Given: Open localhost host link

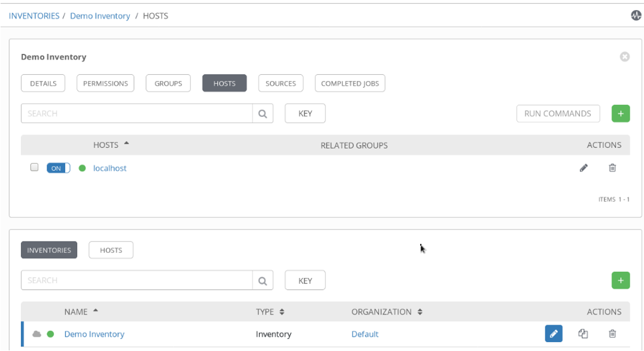Looking at the screenshot, I should [110, 168].
